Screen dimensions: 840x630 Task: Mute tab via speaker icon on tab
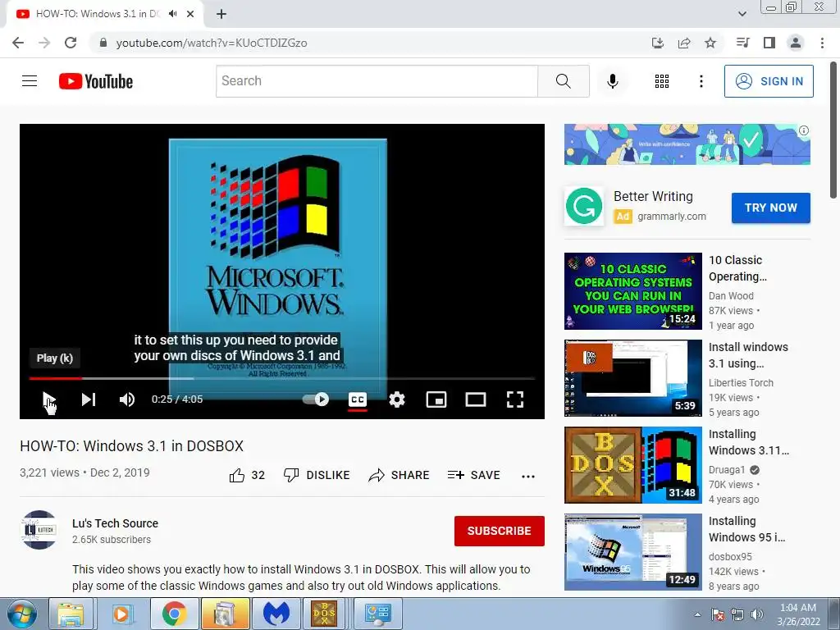tap(172, 14)
